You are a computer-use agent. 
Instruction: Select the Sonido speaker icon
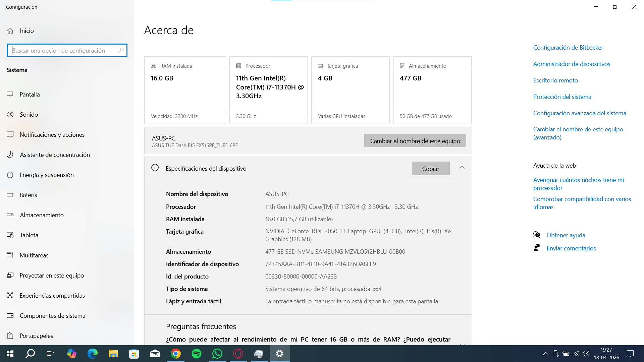(x=10, y=114)
